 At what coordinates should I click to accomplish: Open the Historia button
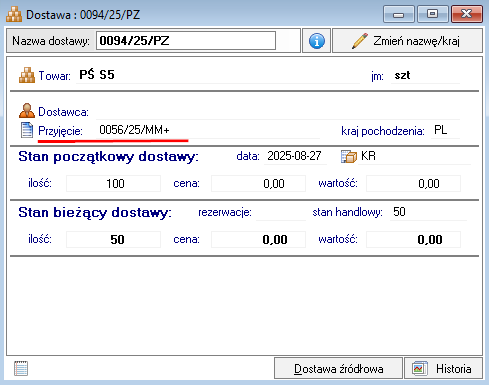[x=443, y=369]
